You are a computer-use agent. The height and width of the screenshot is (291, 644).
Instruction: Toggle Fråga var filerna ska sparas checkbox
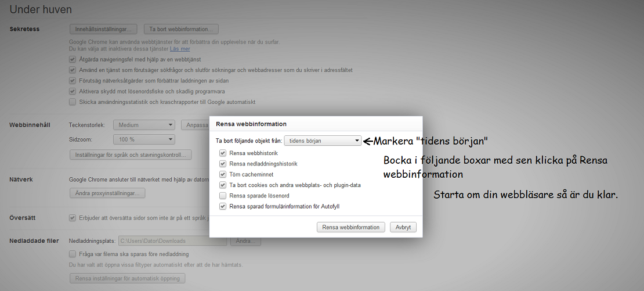(x=73, y=254)
